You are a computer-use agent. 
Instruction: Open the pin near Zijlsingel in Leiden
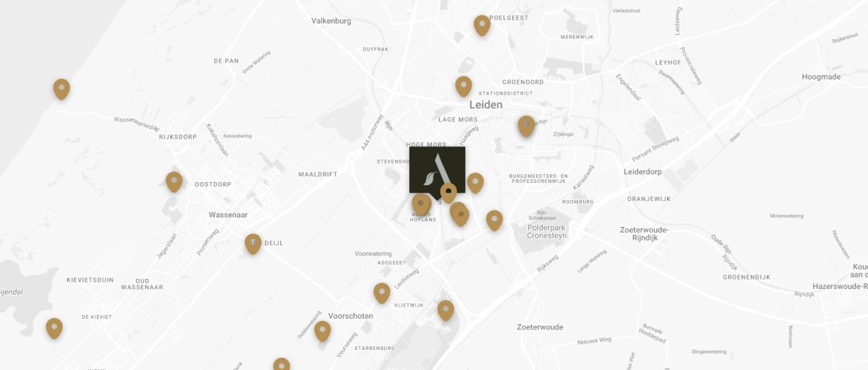point(527,126)
